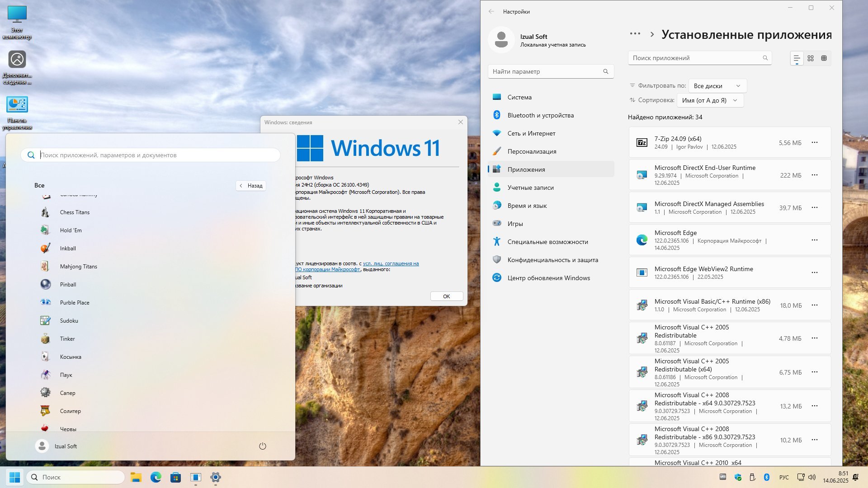
Task: Click the Найти параметр search box
Action: [551, 71]
